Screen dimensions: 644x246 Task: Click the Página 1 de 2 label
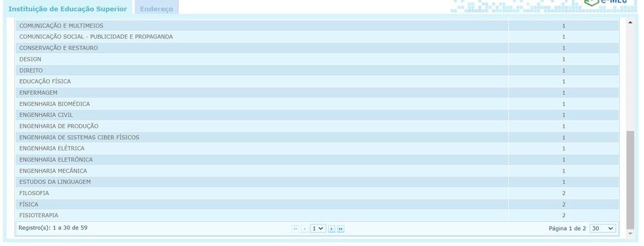[567, 228]
